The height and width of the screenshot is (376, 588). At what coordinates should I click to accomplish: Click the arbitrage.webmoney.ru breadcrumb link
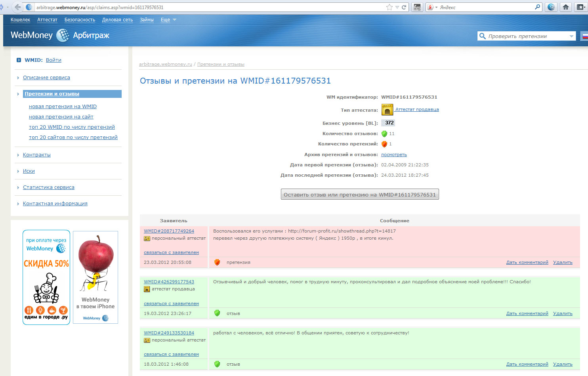click(x=166, y=64)
